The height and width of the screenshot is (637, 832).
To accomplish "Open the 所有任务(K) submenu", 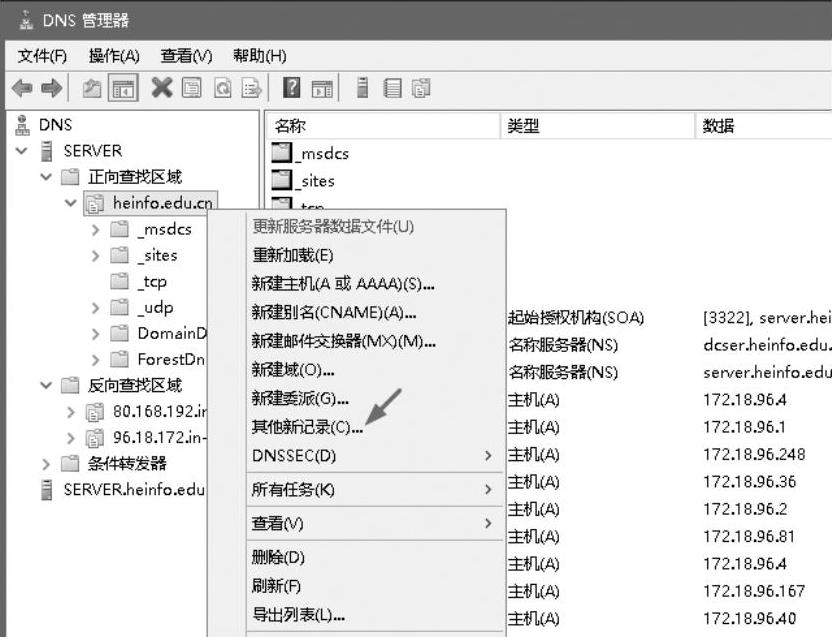I will (375, 489).
